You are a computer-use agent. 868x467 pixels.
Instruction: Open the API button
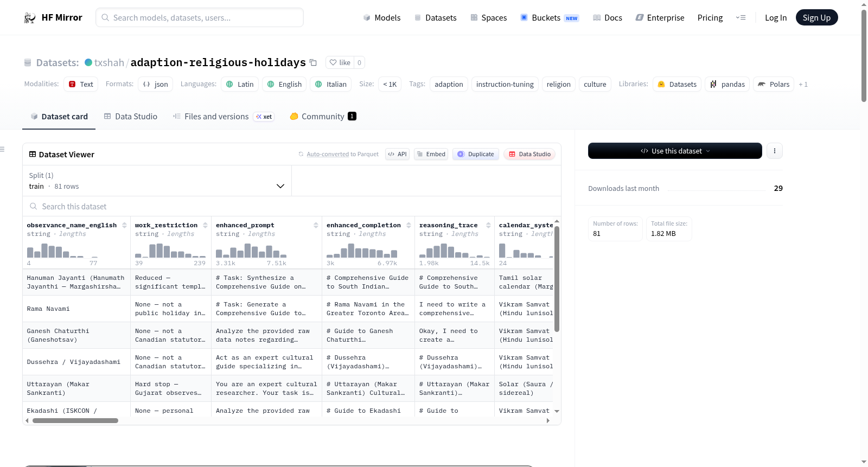tap(397, 154)
